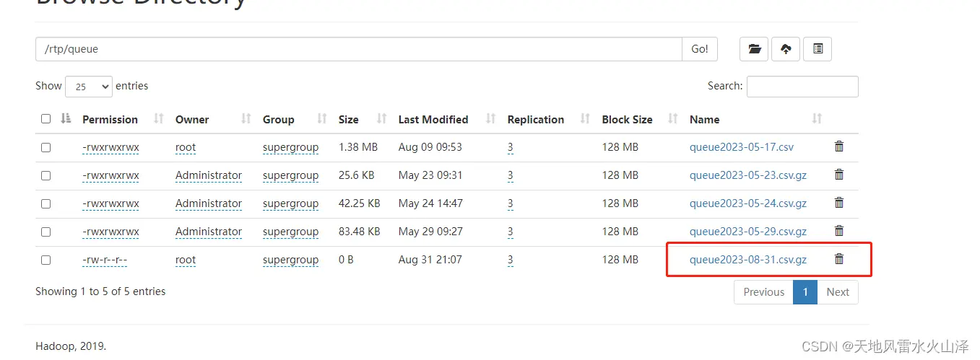This screenshot has width=980, height=360.
Task: Go to Next page of entries
Action: [838, 292]
